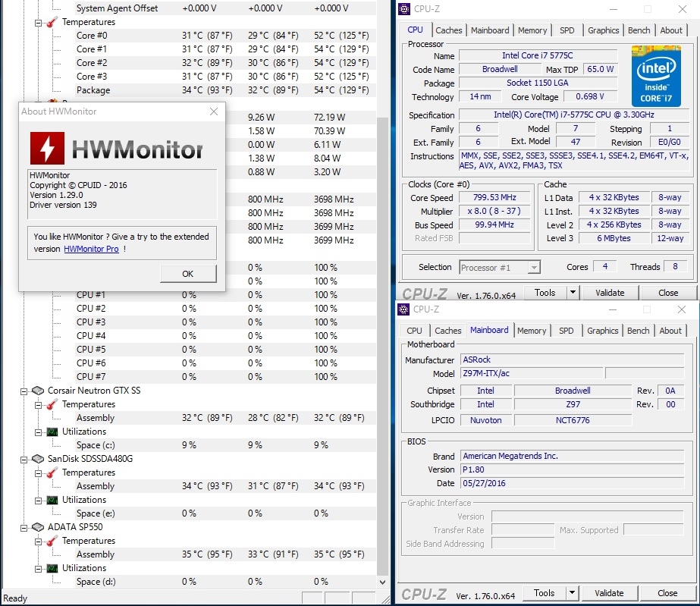Screen dimensions: 700x606
Task: Collapse the SanDisk SDSSDA480G node
Action: (x=24, y=460)
